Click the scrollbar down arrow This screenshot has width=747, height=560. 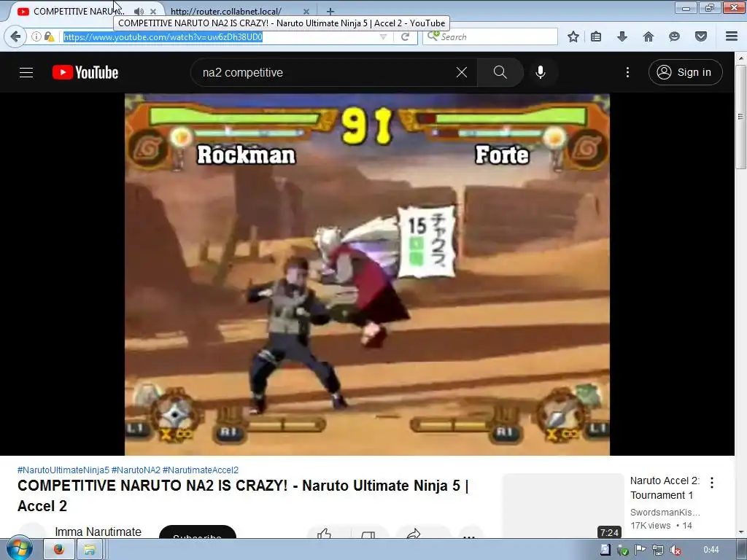[x=740, y=532]
